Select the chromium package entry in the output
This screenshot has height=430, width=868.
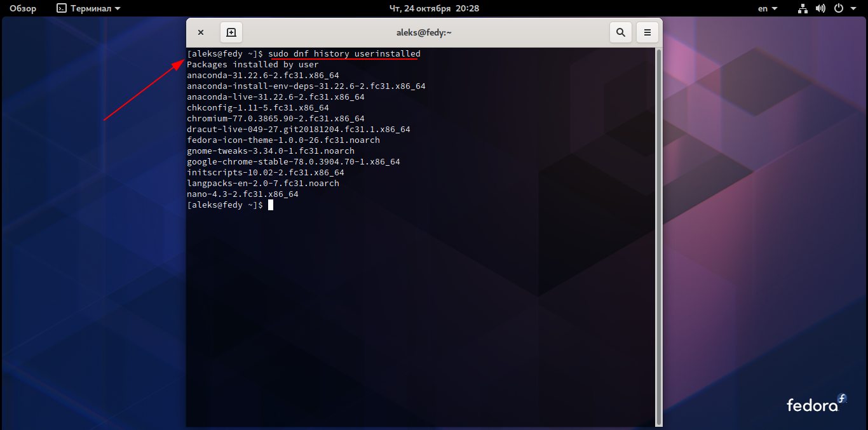275,118
